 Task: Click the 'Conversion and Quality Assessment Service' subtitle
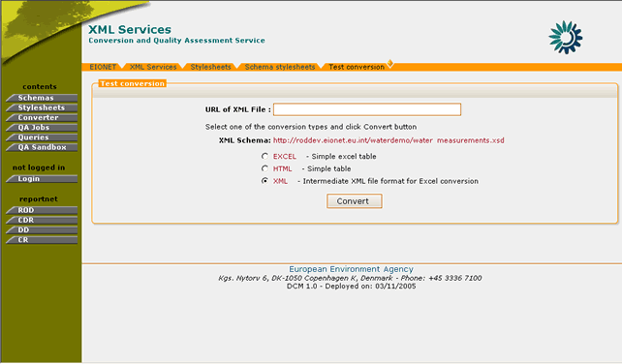(x=176, y=41)
